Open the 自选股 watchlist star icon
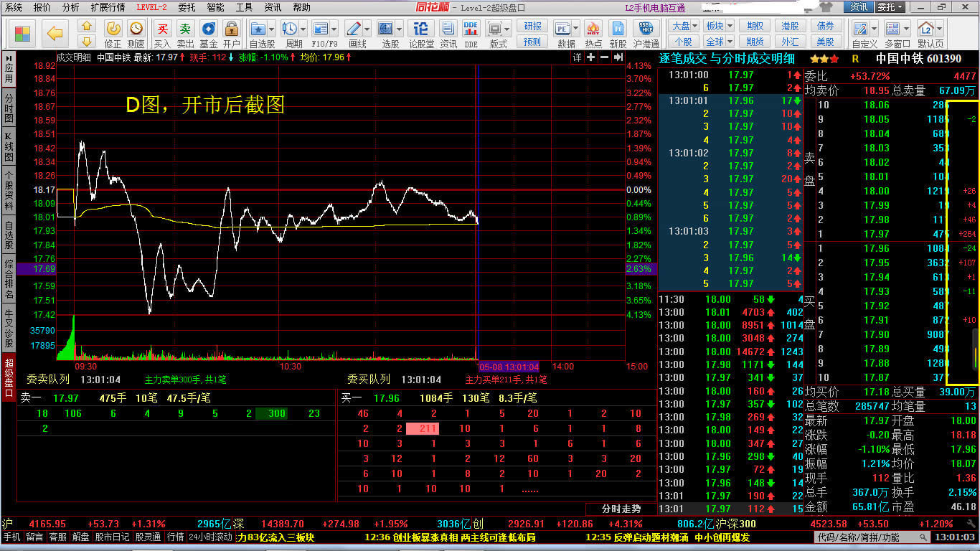This screenshot has height=551, width=980. coord(258,29)
